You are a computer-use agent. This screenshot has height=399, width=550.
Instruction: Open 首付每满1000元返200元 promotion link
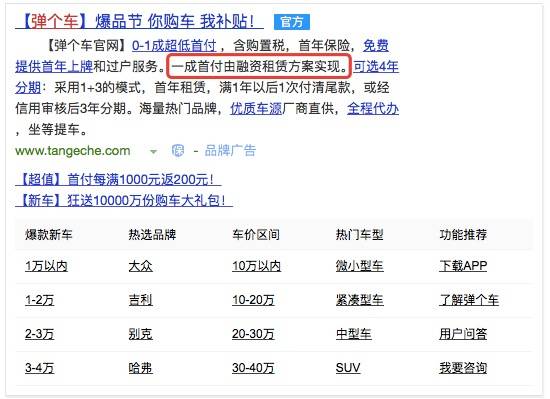(118, 180)
